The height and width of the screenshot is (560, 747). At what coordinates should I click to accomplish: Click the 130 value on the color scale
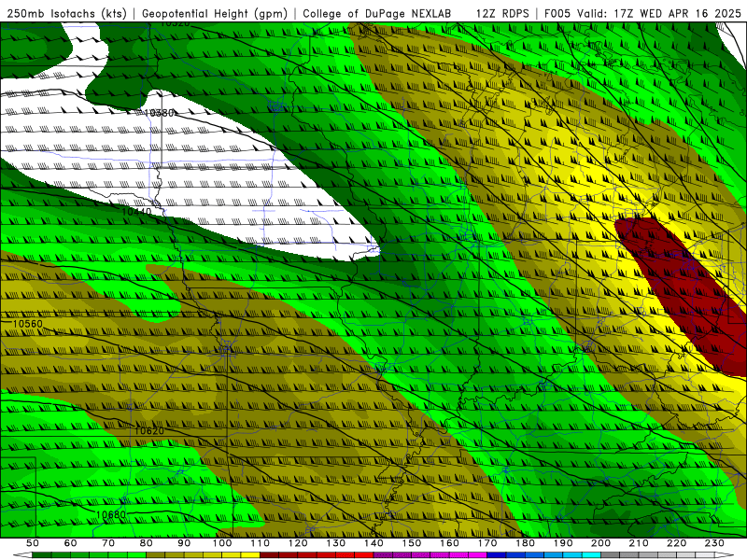coord(336,543)
